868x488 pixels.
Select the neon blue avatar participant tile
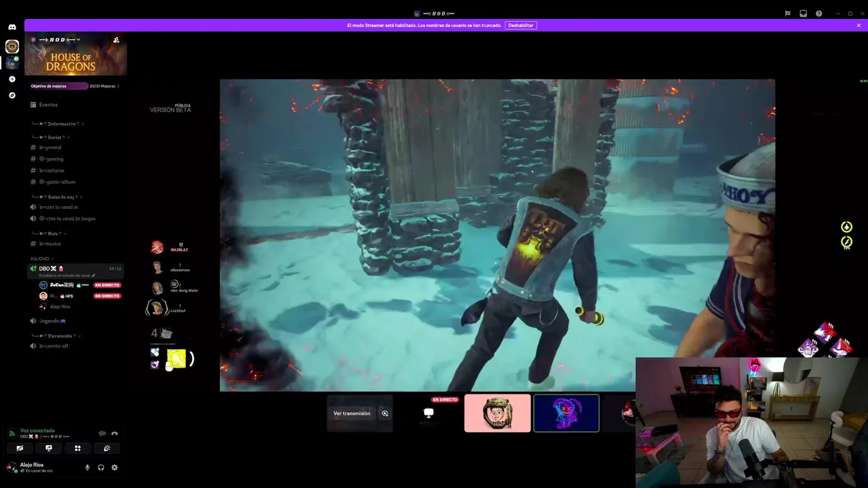[566, 413]
